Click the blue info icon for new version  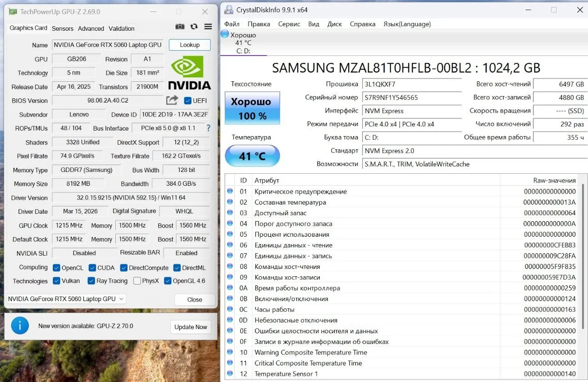(x=20, y=325)
